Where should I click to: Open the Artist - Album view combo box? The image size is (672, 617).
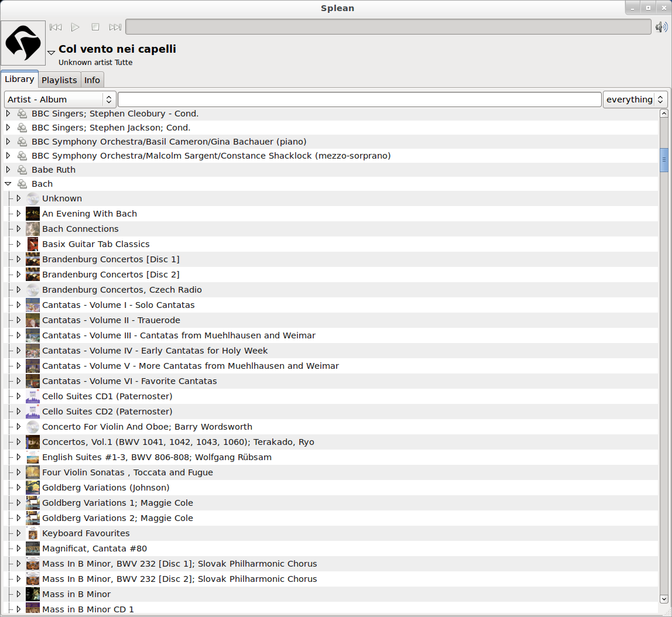60,100
